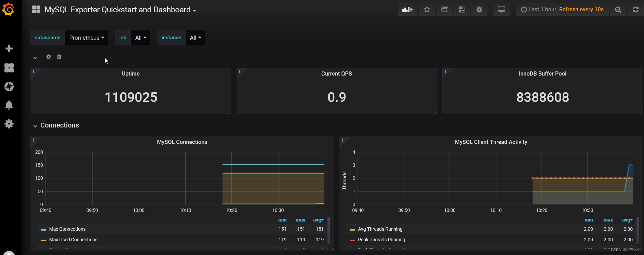644x255 pixels.
Task: Sort Connections legend by min
Action: 282,220
